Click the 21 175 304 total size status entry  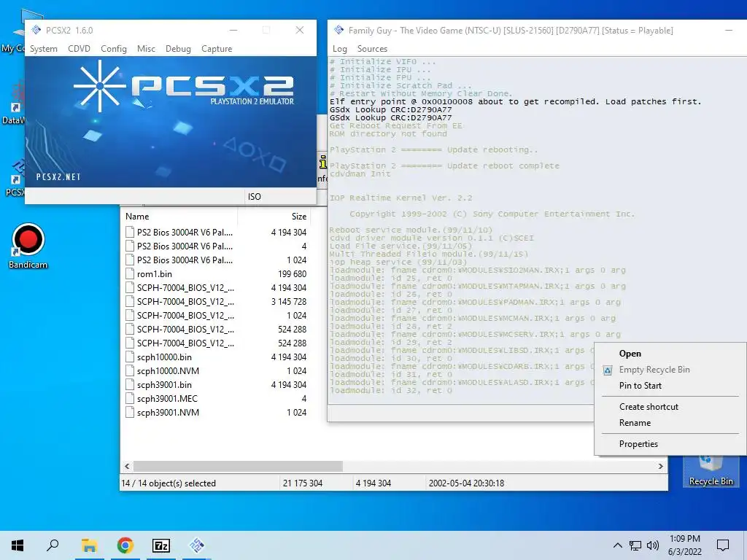[x=303, y=483]
